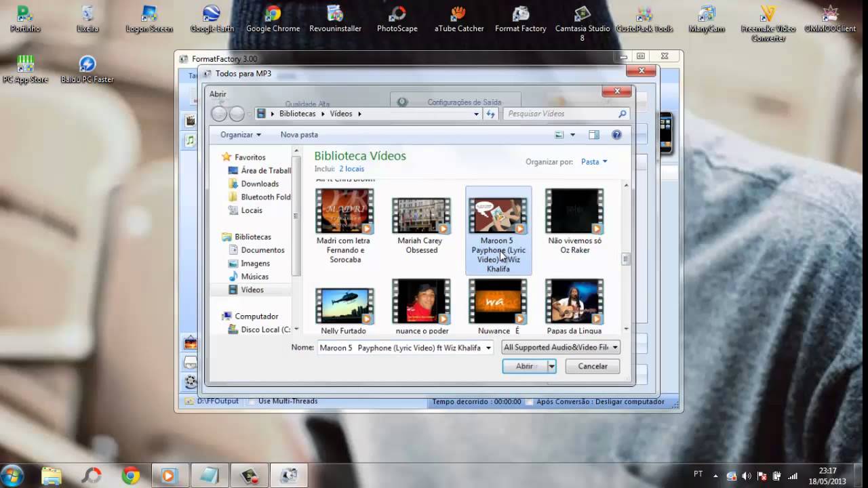The width and height of the screenshot is (868, 488).
Task: Open the All Supported Audio&Video file type filter
Action: (561, 348)
